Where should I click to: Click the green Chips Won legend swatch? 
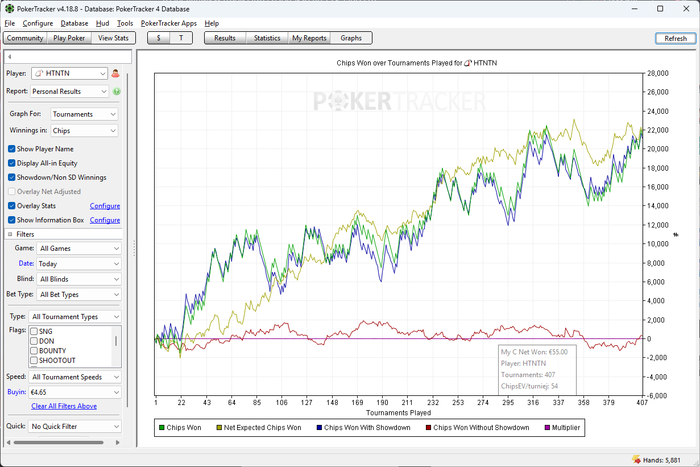[163, 427]
